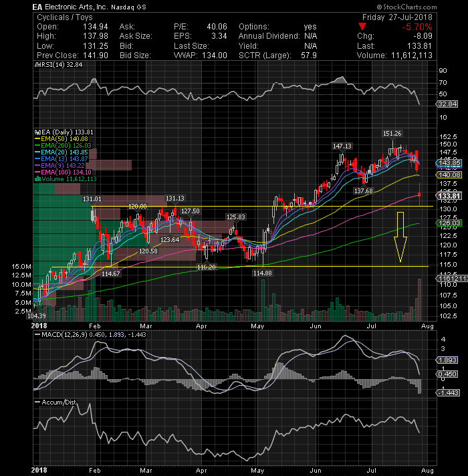Screen dimensions: 468x476
Task: Click the SCTR (Large) value 57.9
Action: (309, 55)
